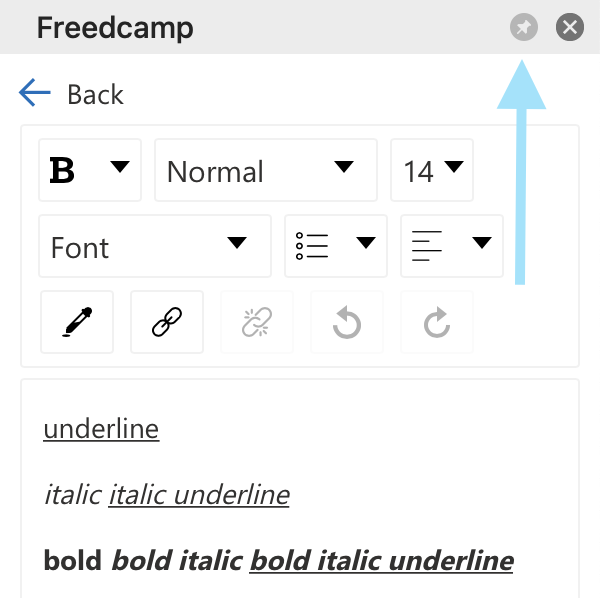The image size is (600, 598).
Task: Redo the last edit
Action: coord(437,323)
